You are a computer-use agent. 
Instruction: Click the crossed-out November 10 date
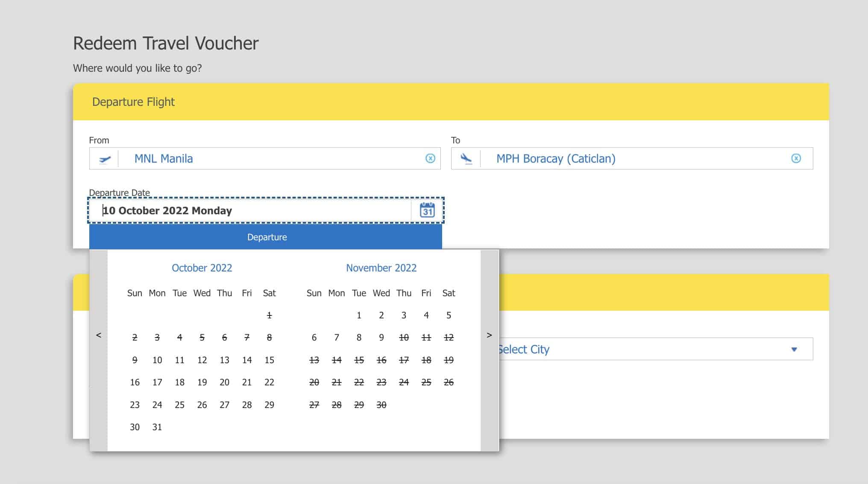tap(404, 338)
